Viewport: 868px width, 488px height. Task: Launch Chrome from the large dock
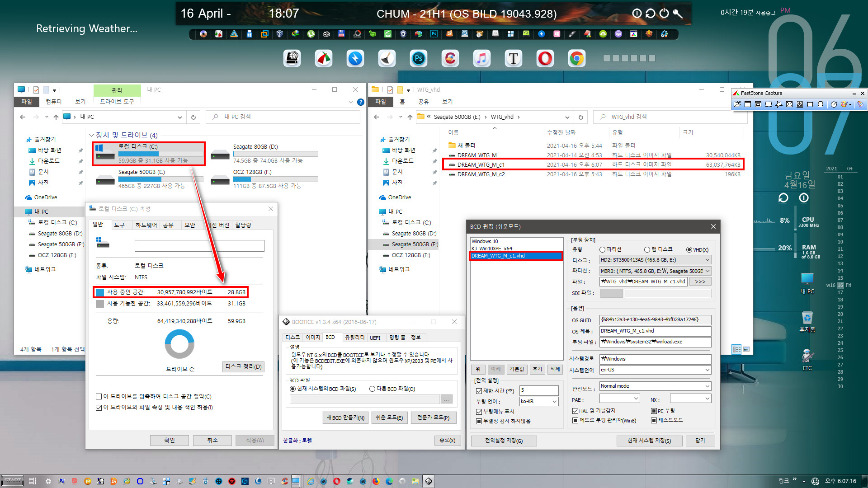[x=577, y=59]
